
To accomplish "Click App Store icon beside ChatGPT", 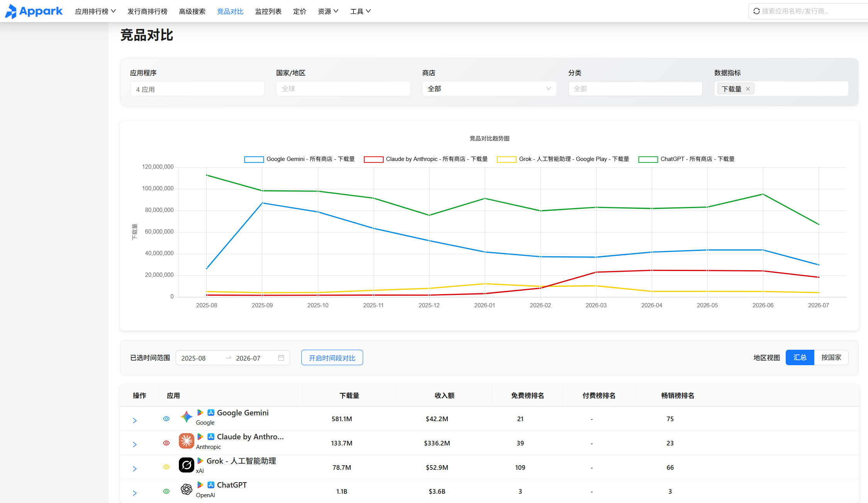I will click(211, 484).
